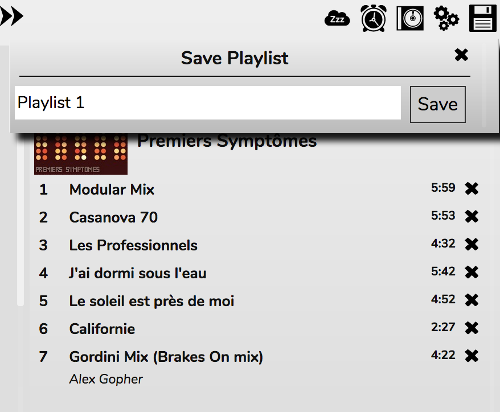Image resolution: width=500 pixels, height=412 pixels.
Task: Click the Save button
Action: (438, 104)
